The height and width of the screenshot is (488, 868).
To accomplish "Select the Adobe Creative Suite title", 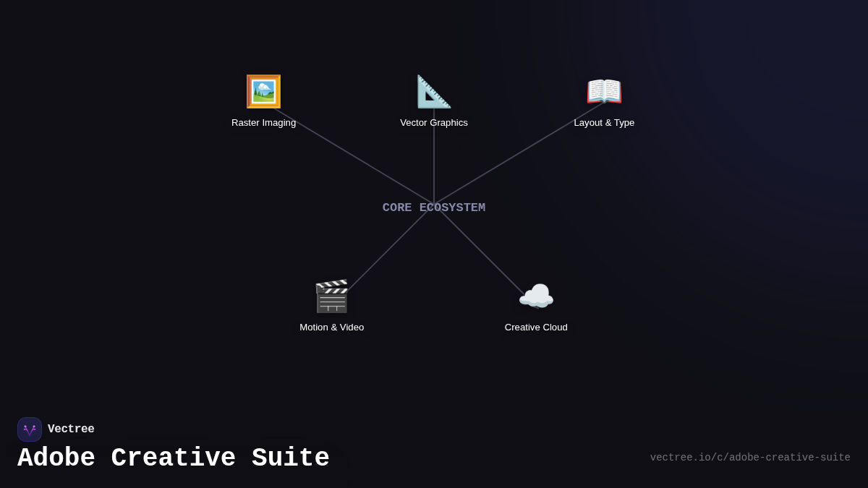I will 174,458.
